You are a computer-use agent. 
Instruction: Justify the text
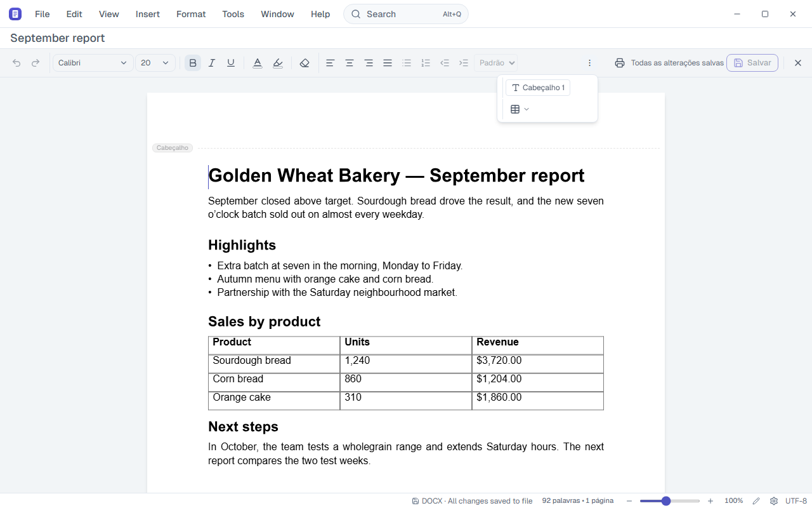[x=388, y=63]
